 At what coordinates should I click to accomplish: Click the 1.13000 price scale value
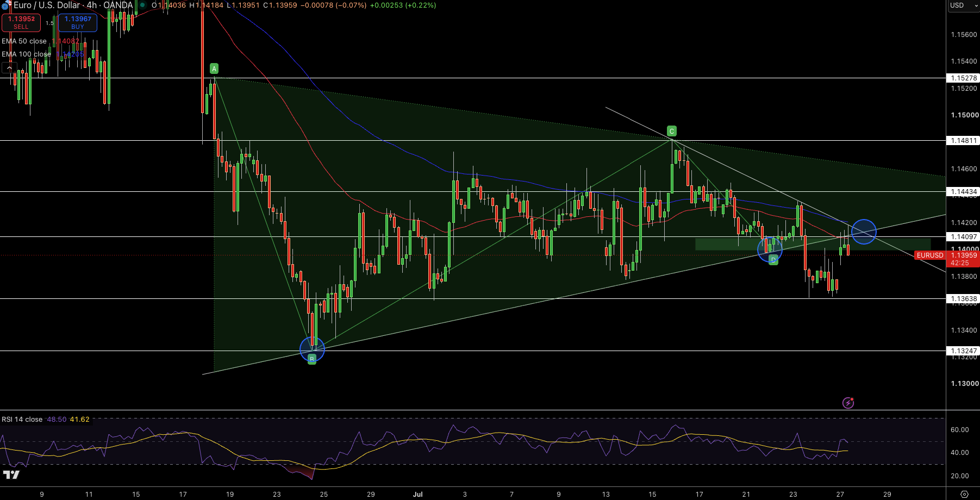coord(964,384)
